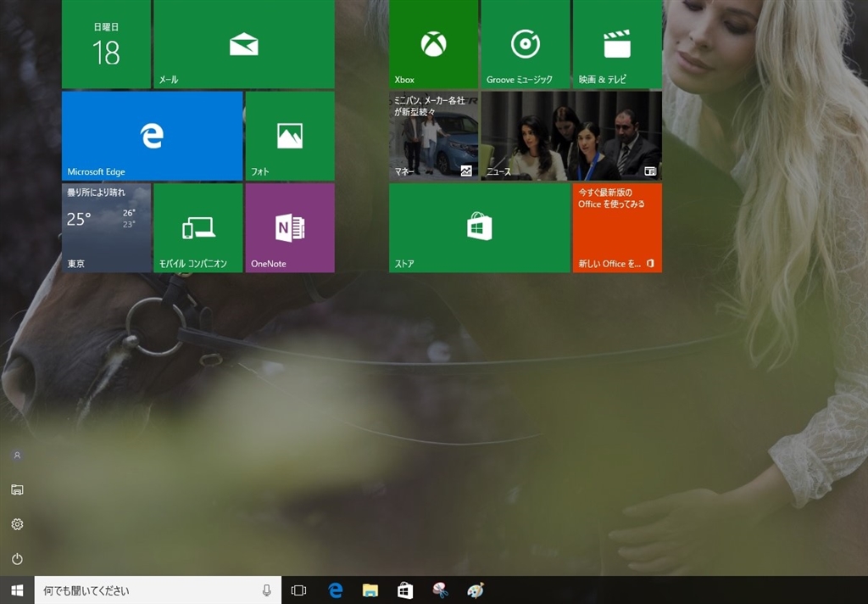The width and height of the screenshot is (868, 604).
Task: Open the ニュース live tile
Action: pyautogui.click(x=571, y=136)
